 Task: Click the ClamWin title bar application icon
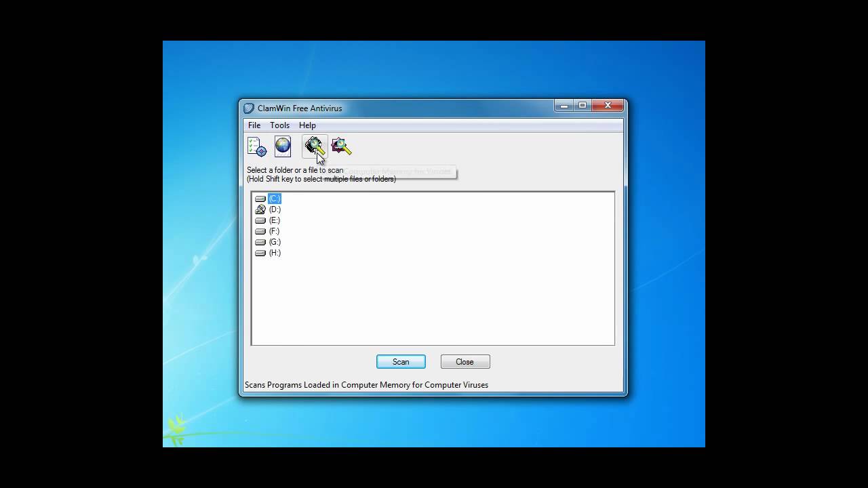249,108
